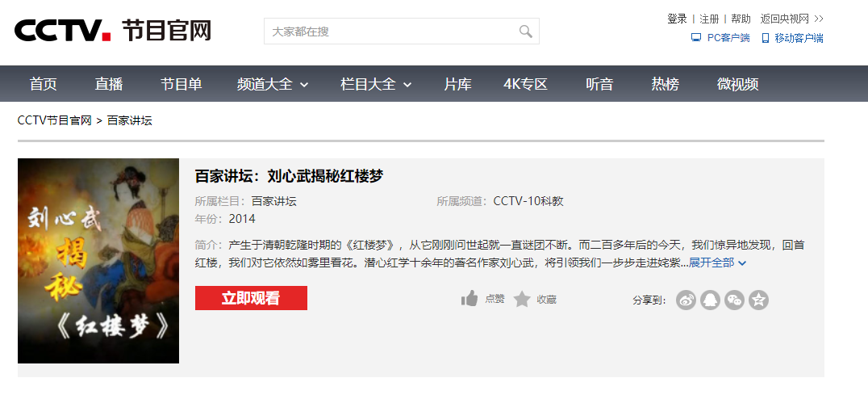868x399 pixels.
Task: Expand full description via 展开全部
Action: click(717, 262)
